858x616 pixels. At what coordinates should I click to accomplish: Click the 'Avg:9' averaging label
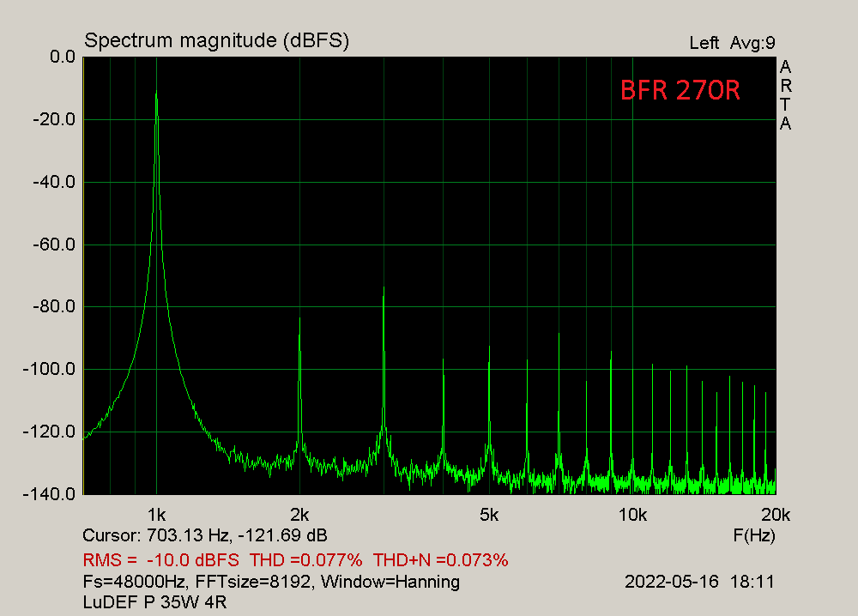(x=752, y=43)
